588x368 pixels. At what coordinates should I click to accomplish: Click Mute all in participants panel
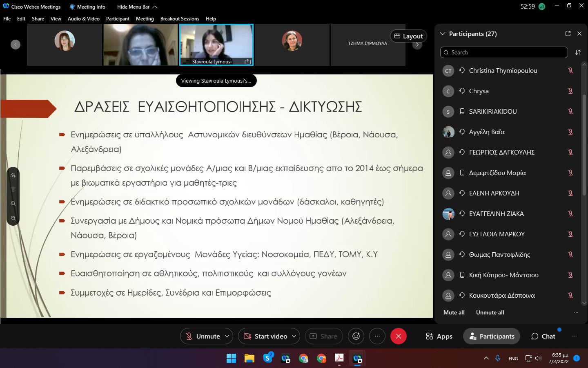pyautogui.click(x=454, y=312)
